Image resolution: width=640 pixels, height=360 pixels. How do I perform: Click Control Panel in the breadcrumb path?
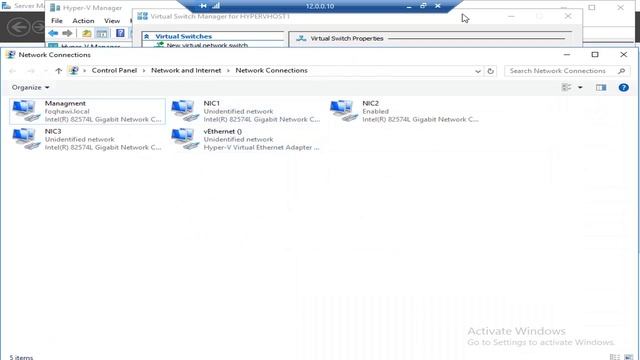114,71
